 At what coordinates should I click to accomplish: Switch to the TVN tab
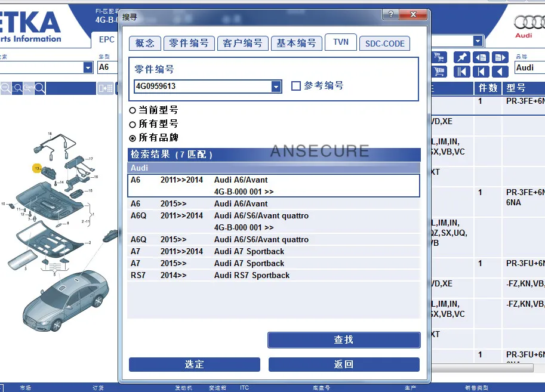point(341,42)
